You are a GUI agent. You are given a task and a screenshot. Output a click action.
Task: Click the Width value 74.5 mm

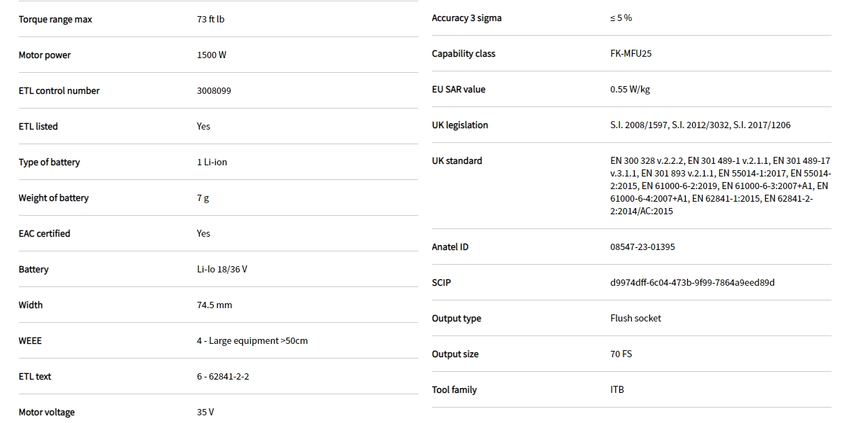click(x=214, y=305)
